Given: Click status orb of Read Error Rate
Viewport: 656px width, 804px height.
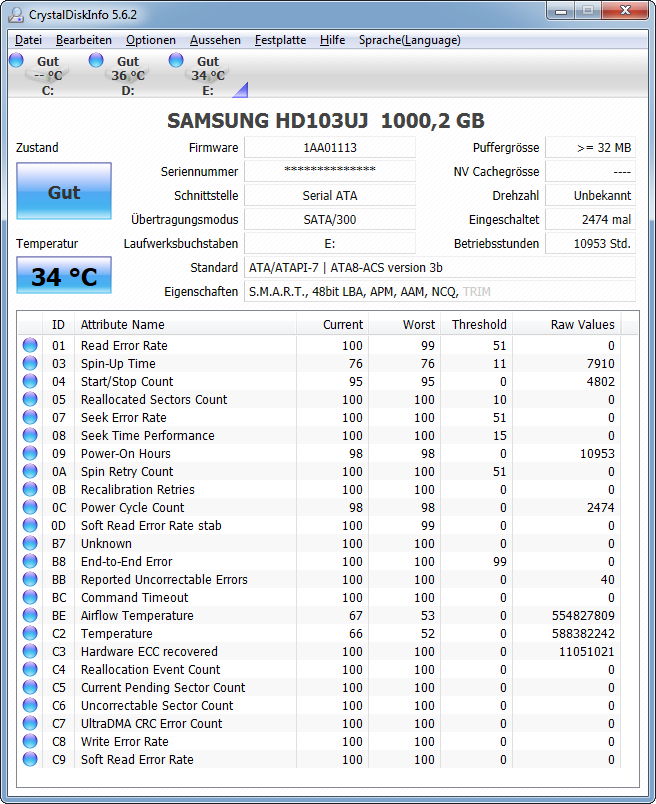Looking at the screenshot, I should (30, 345).
